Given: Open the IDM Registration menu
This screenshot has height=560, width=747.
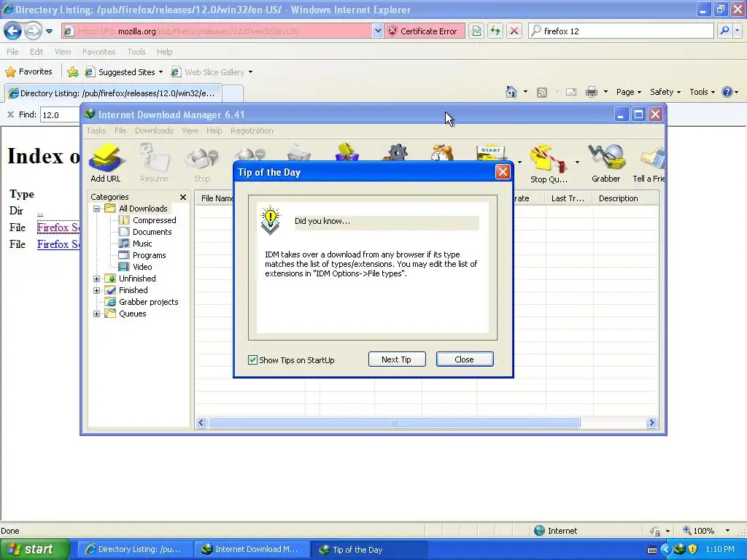Looking at the screenshot, I should tap(252, 131).
